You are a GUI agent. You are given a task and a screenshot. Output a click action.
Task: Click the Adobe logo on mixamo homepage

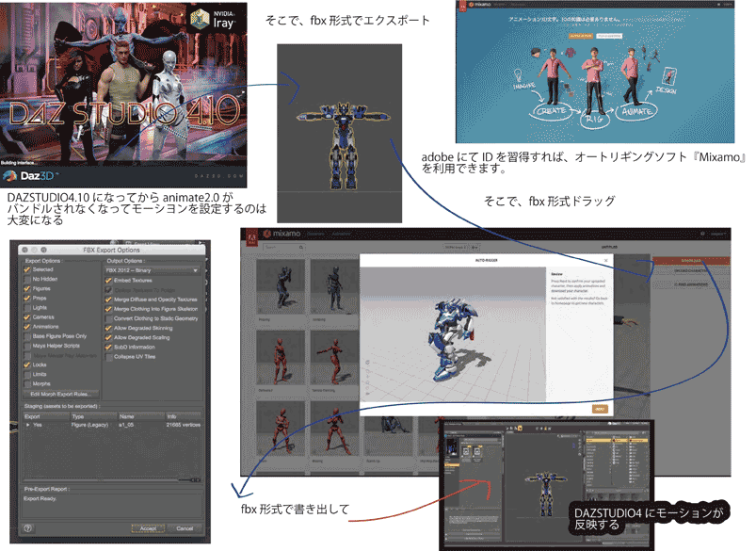pyautogui.click(x=463, y=6)
